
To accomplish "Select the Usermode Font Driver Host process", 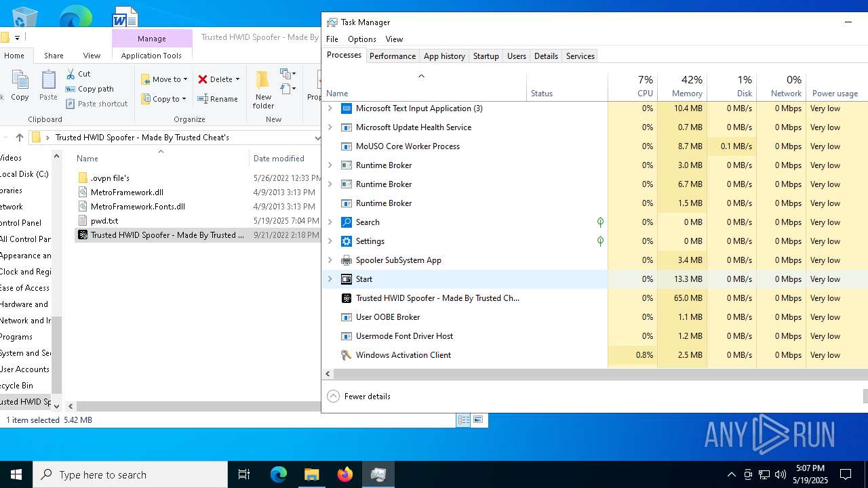I will click(595, 336).
